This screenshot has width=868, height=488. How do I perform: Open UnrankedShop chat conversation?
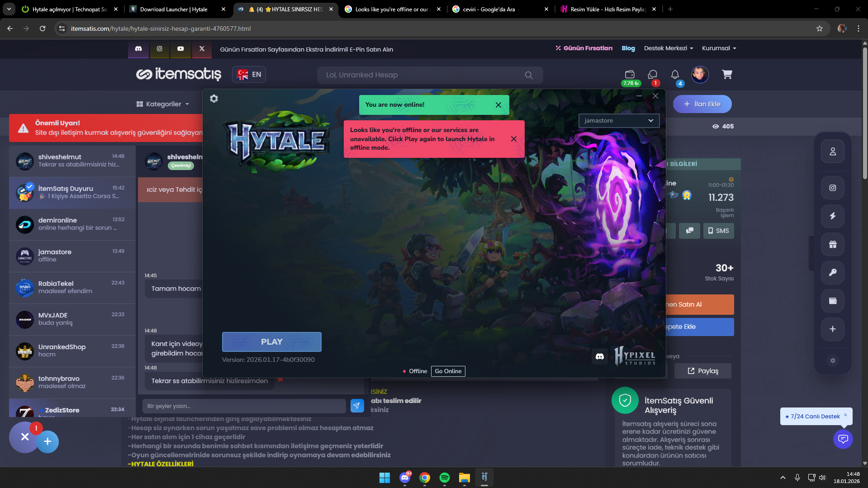tap(72, 351)
